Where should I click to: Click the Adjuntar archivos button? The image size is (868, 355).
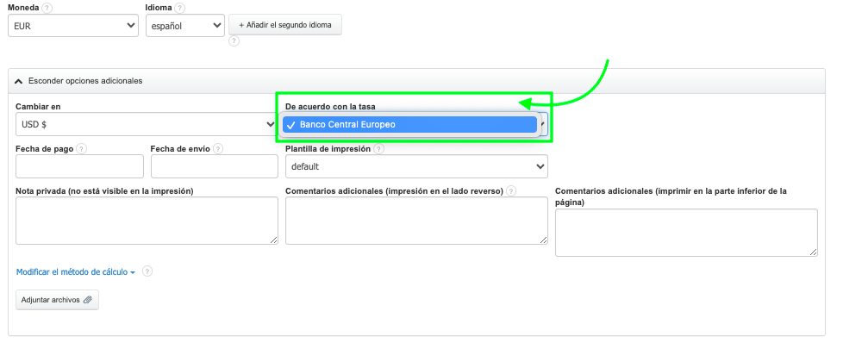coord(57,300)
